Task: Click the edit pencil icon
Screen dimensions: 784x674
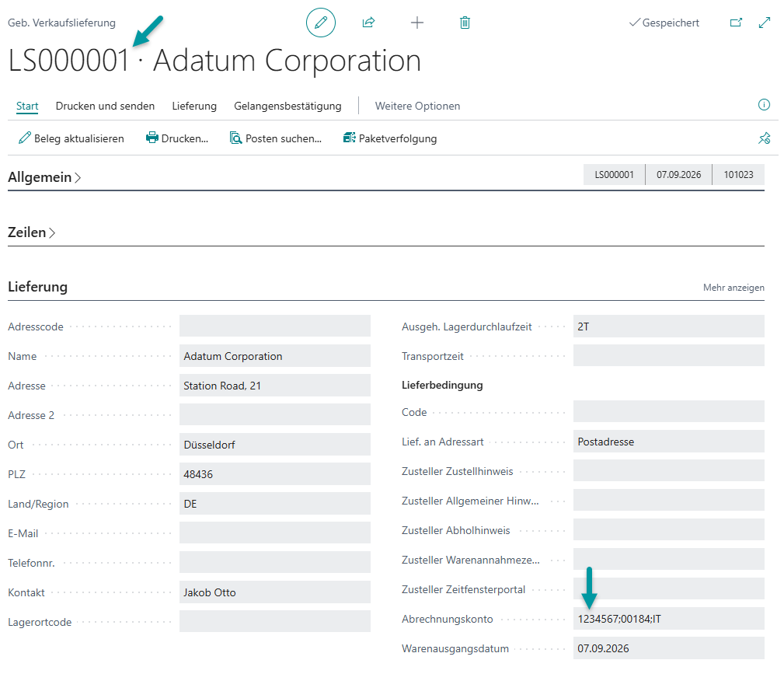Action: coord(320,23)
